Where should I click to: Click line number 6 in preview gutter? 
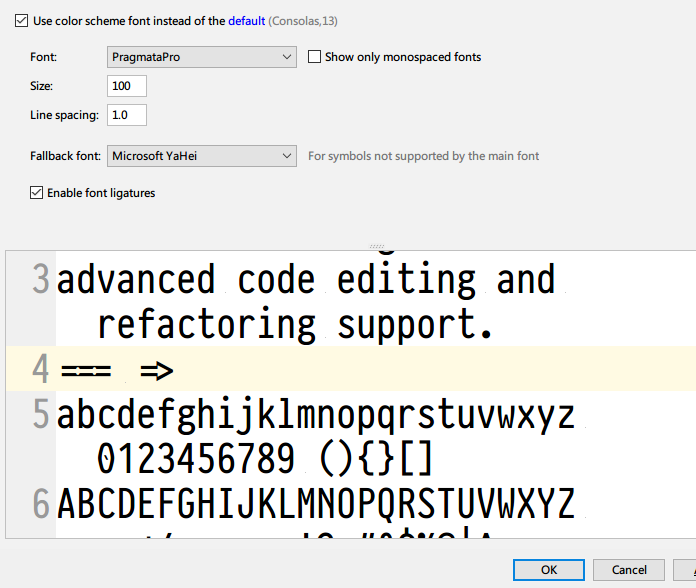[40, 503]
